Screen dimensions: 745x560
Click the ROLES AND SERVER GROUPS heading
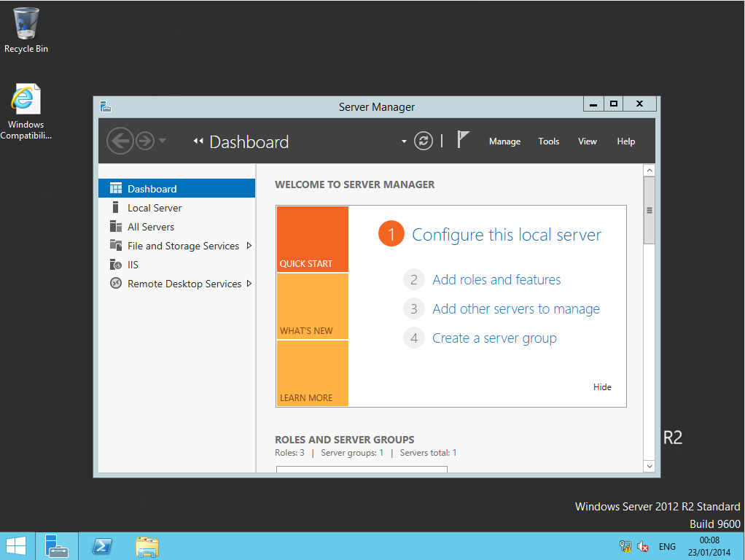click(x=345, y=440)
